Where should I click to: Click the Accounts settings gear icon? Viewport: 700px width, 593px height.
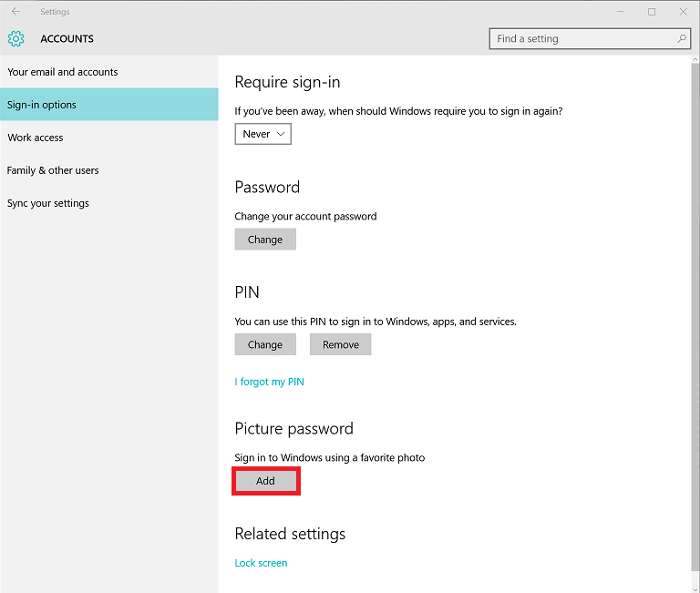coord(16,39)
